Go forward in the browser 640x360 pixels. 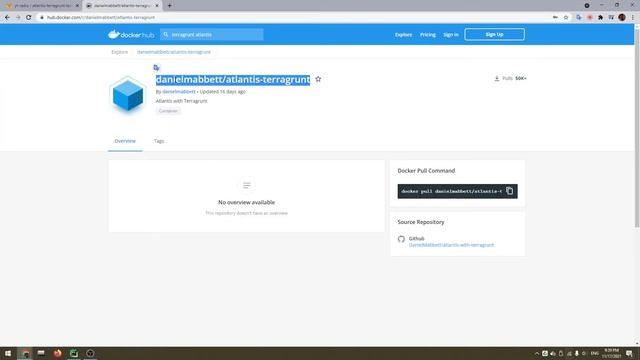(x=18, y=18)
